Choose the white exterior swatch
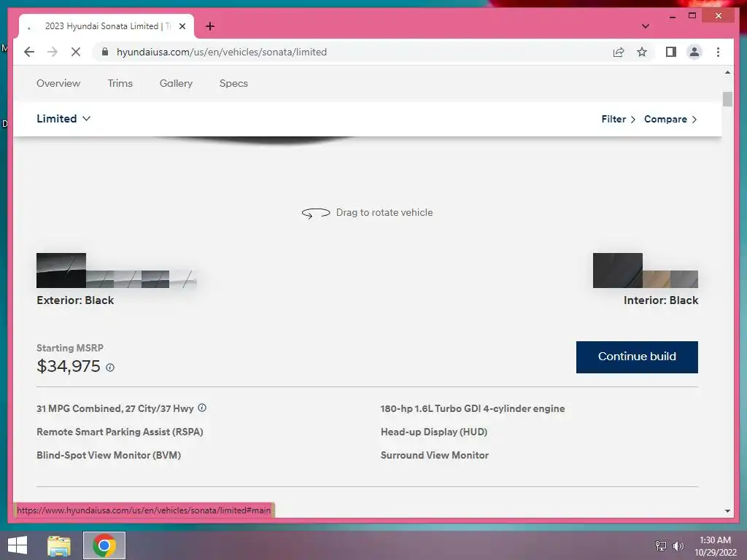747x560 pixels. (x=183, y=279)
